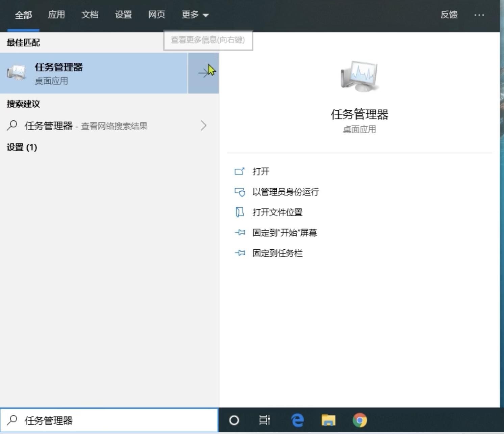Switch to the 应用 filter tab
504x434 pixels.
[57, 15]
